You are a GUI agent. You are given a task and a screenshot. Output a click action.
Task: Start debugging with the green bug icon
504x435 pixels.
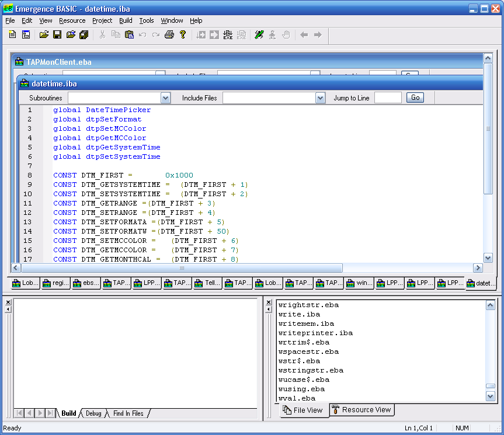coord(259,35)
